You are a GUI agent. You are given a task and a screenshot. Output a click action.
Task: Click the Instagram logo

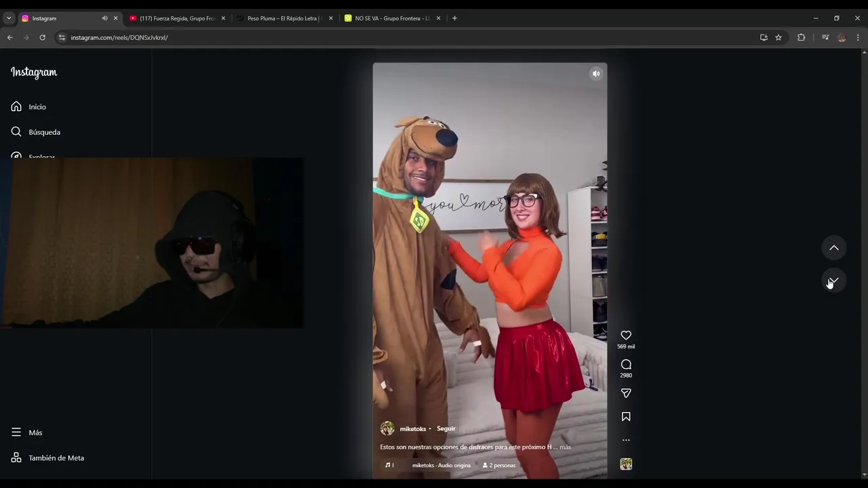(34, 73)
